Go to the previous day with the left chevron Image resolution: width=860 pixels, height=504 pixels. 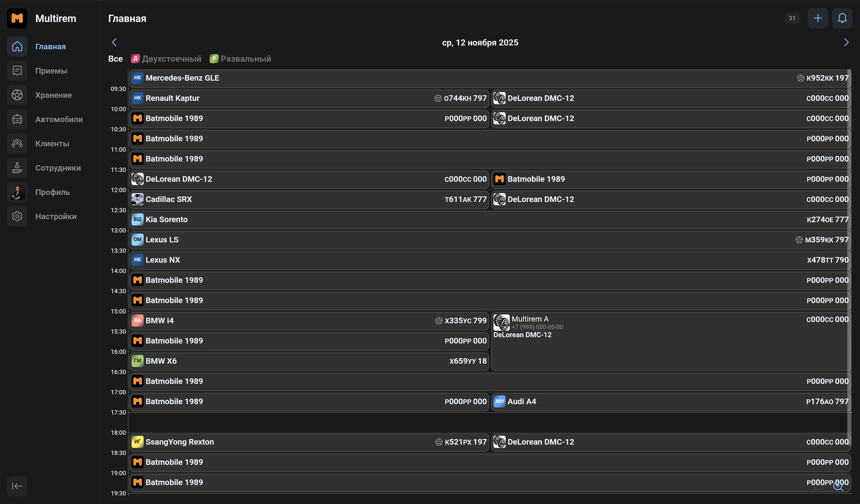point(114,42)
